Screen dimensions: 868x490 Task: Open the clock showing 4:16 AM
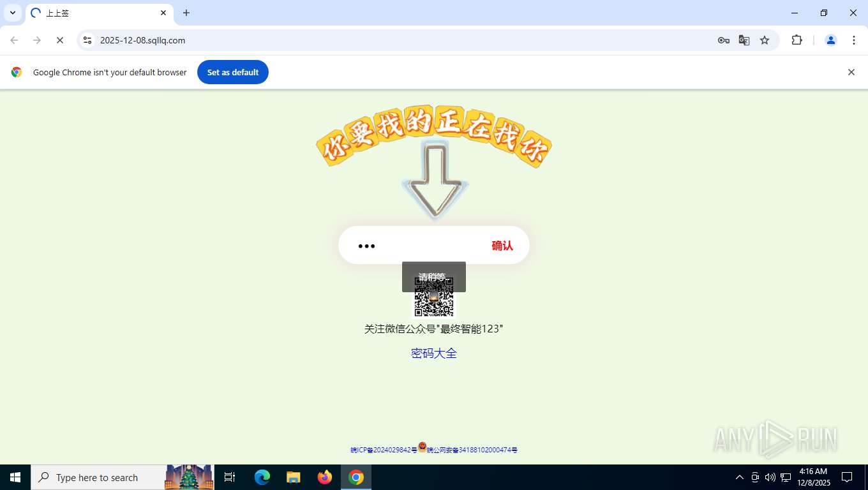click(814, 477)
